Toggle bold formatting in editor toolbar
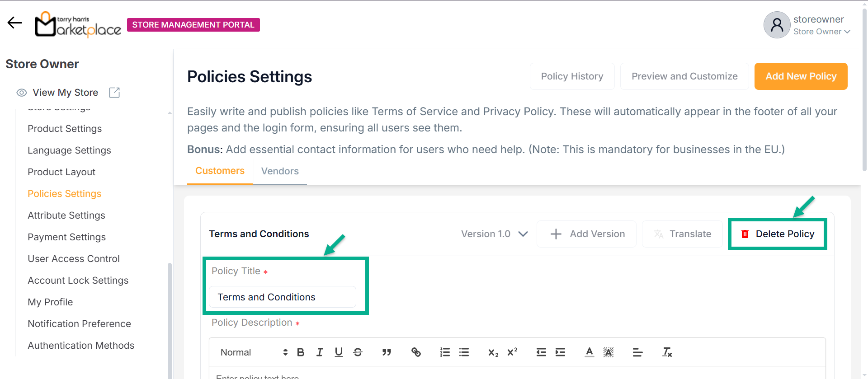This screenshot has width=868, height=379. tap(301, 352)
